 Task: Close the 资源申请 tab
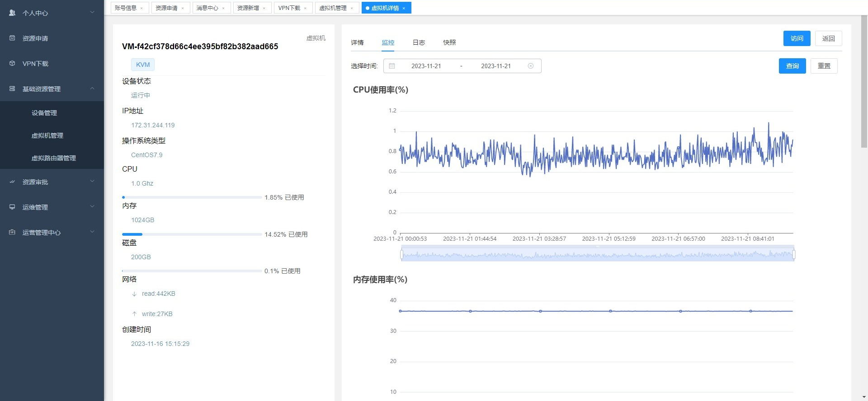(x=183, y=8)
